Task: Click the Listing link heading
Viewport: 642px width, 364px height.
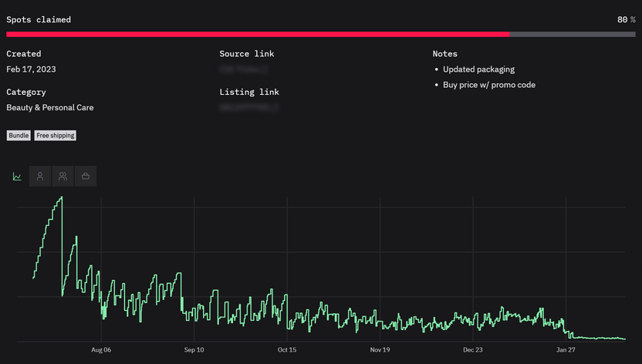Action: [x=249, y=92]
